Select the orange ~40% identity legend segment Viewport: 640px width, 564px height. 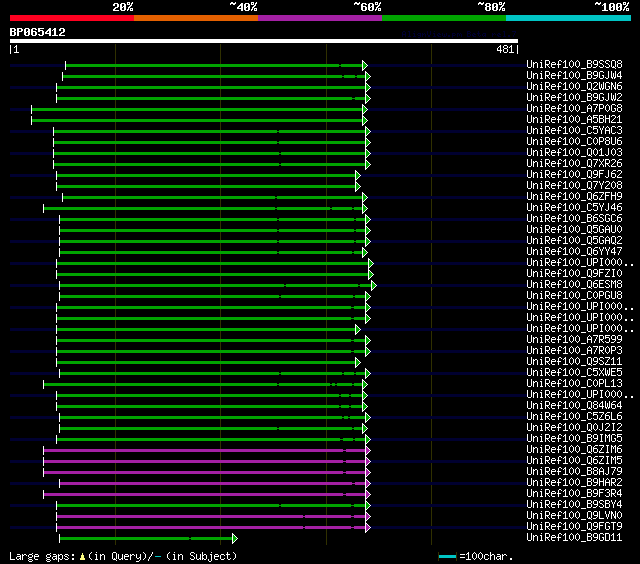tap(195, 18)
